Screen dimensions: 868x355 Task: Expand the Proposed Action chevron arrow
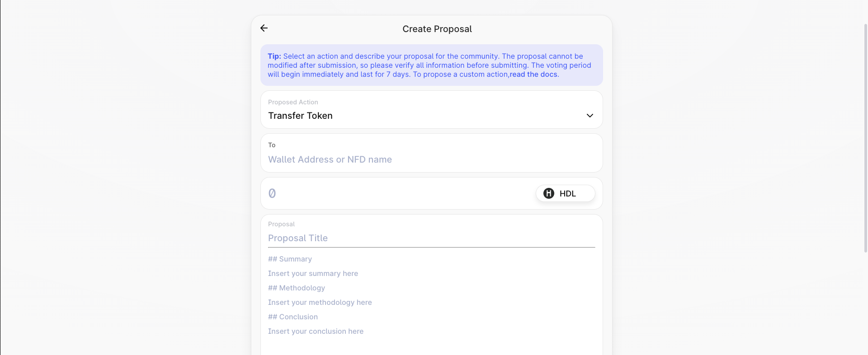[x=590, y=116]
